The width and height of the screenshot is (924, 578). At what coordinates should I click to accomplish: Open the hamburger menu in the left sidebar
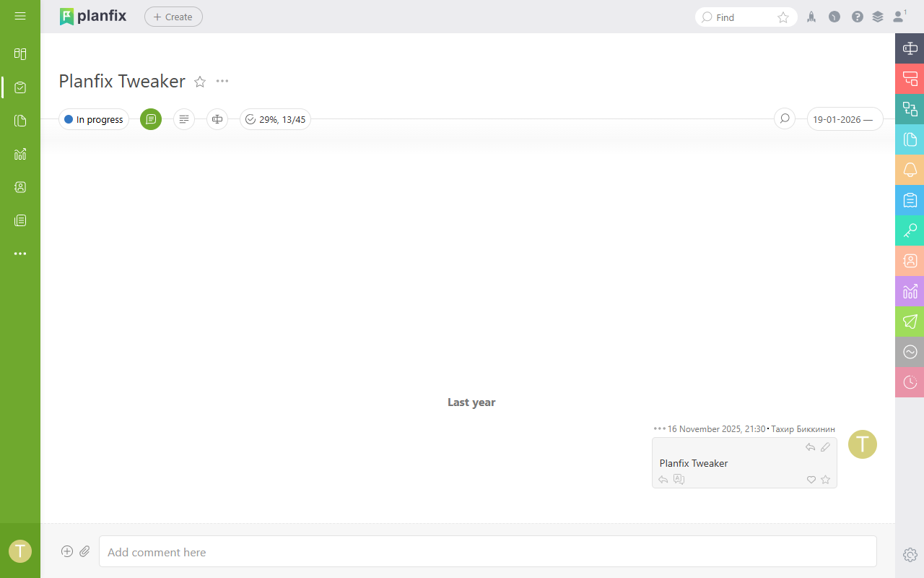pyautogui.click(x=20, y=16)
